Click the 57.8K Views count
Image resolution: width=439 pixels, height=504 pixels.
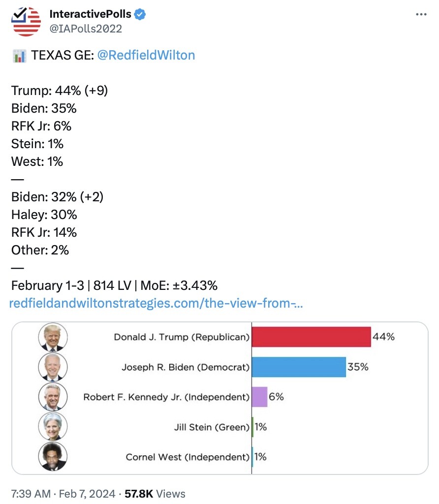point(156,493)
